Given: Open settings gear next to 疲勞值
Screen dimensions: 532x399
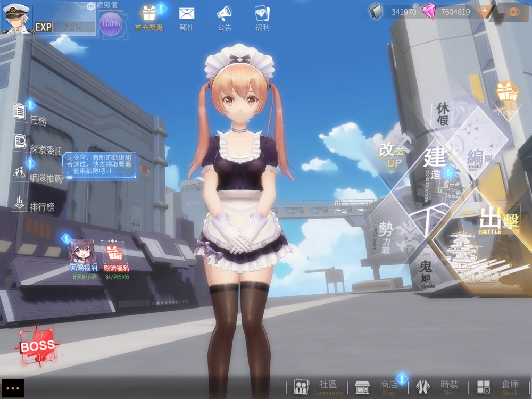Looking at the screenshot, I should [x=91, y=6].
